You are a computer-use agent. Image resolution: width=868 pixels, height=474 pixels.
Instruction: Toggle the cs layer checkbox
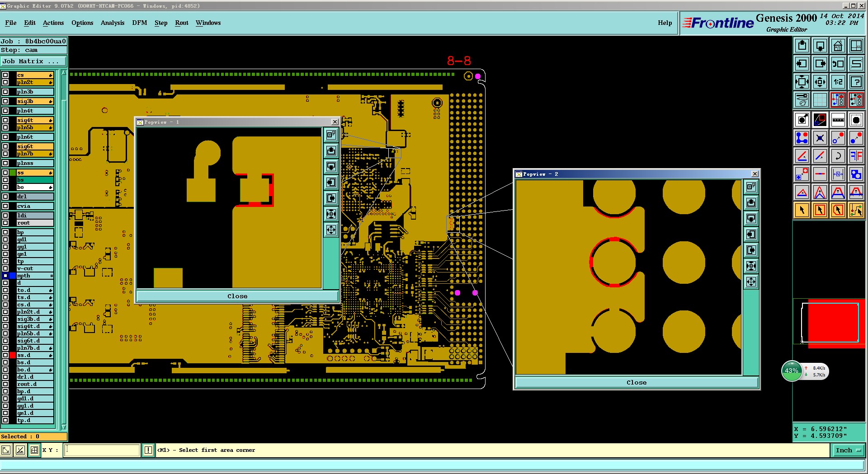pyautogui.click(x=5, y=75)
